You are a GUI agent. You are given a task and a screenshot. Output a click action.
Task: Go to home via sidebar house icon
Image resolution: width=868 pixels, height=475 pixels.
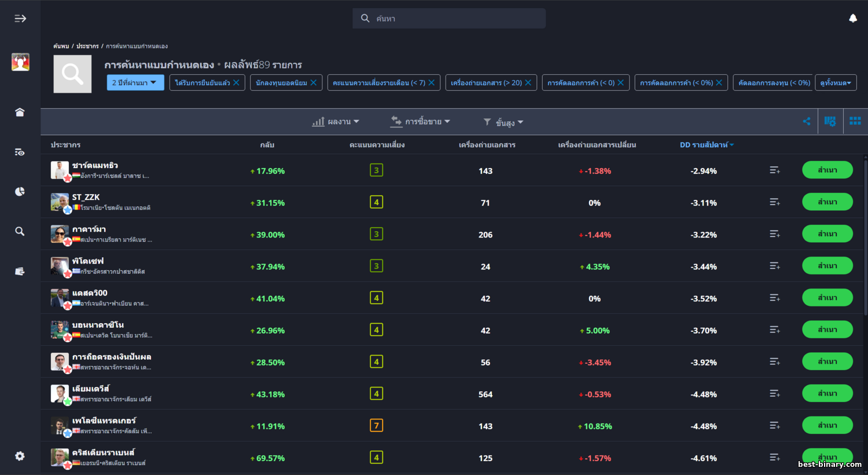coord(20,112)
